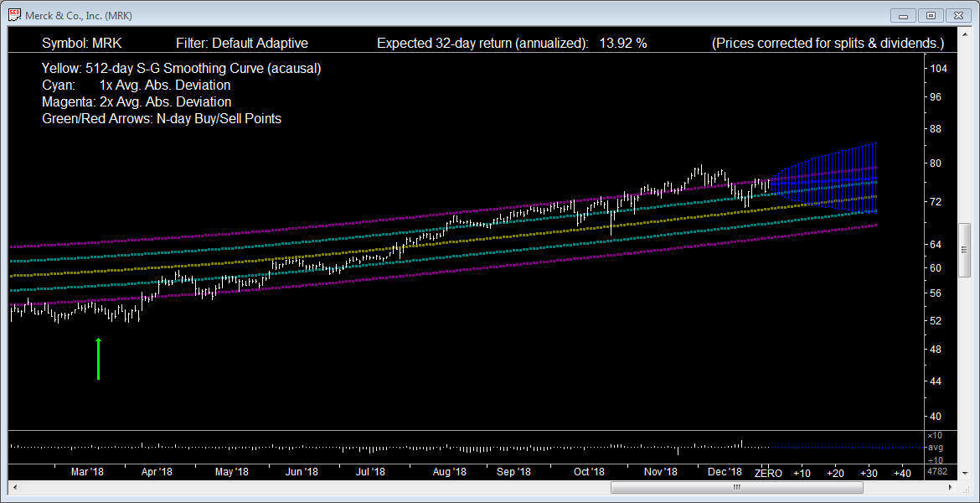Click the Apr '18 date axis label
The width and height of the screenshot is (980, 503).
coord(157,472)
